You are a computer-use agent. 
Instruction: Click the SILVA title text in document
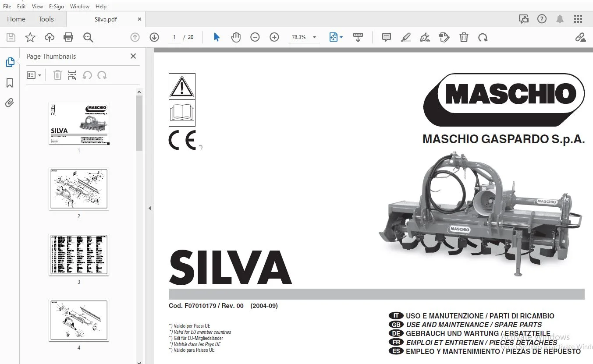(x=231, y=267)
